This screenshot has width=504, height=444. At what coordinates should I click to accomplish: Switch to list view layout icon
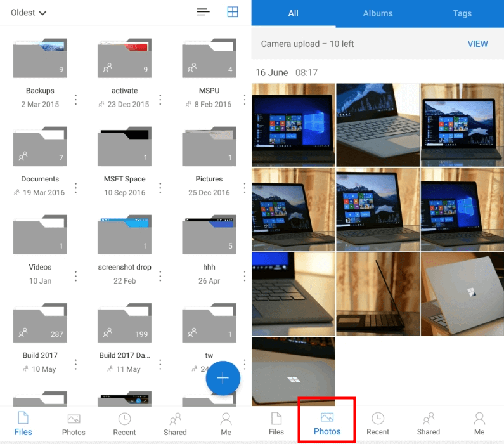[x=203, y=12]
